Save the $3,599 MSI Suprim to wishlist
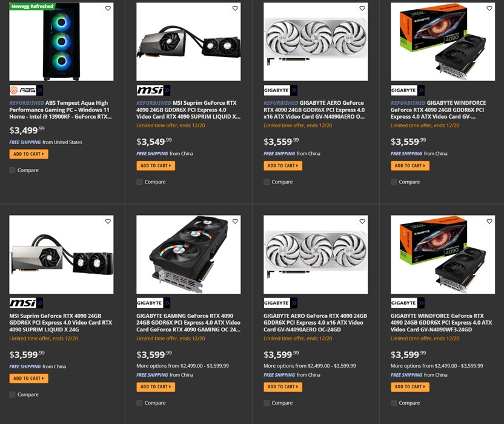The width and height of the screenshot is (504, 424). 108,221
